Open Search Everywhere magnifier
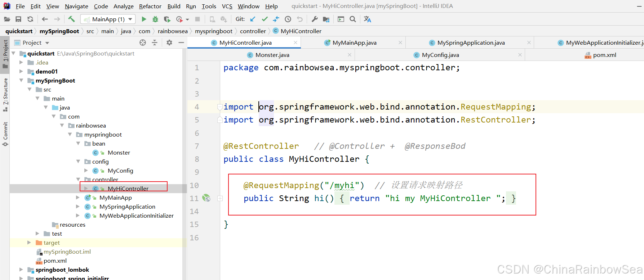The image size is (644, 280). pos(353,19)
